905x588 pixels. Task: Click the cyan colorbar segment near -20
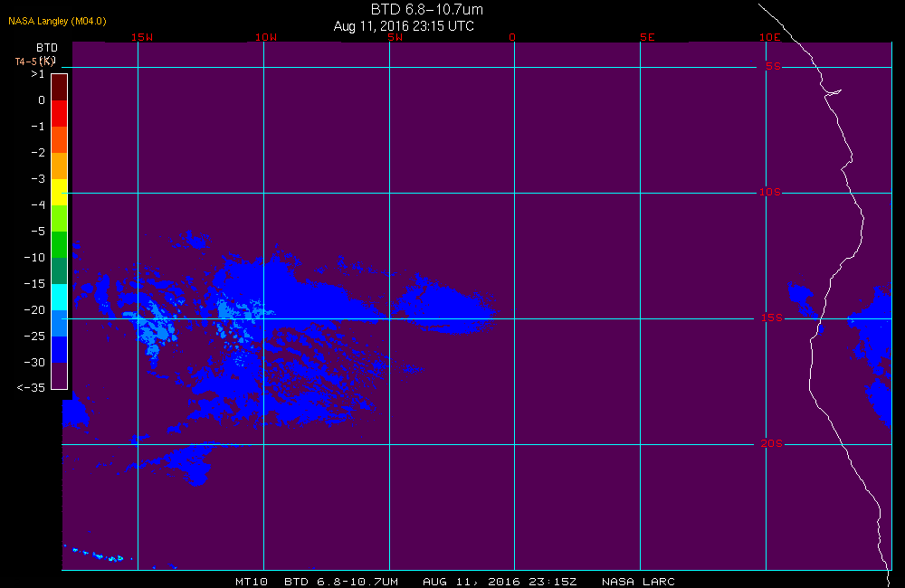point(60,298)
